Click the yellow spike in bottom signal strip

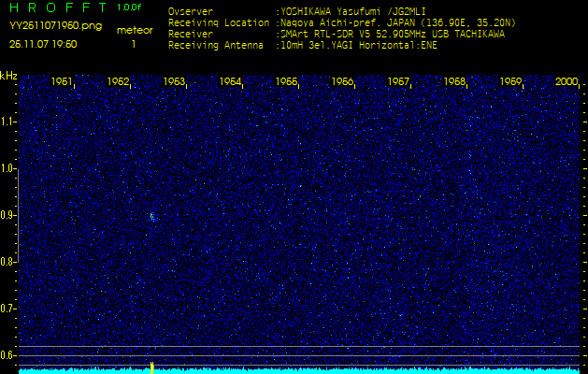point(151,367)
